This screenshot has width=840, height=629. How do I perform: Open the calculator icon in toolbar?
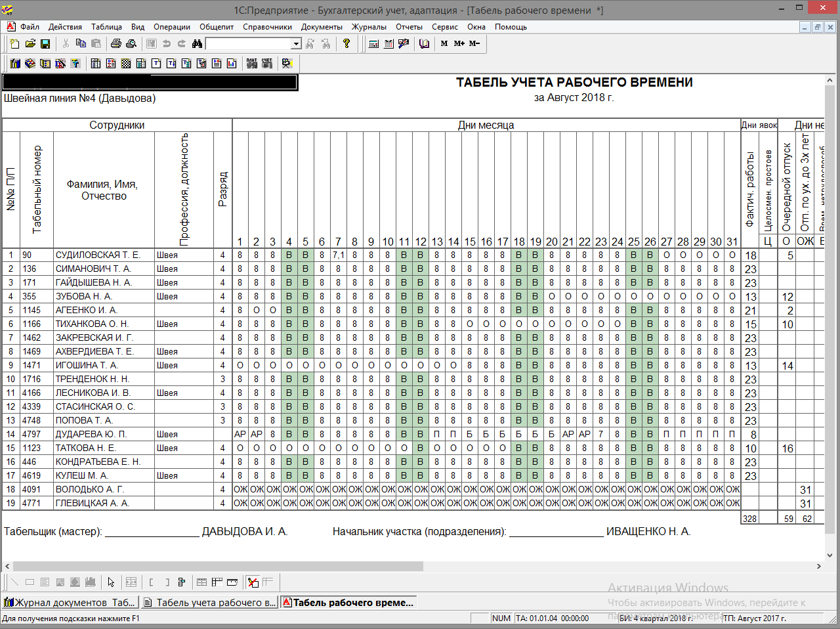374,44
